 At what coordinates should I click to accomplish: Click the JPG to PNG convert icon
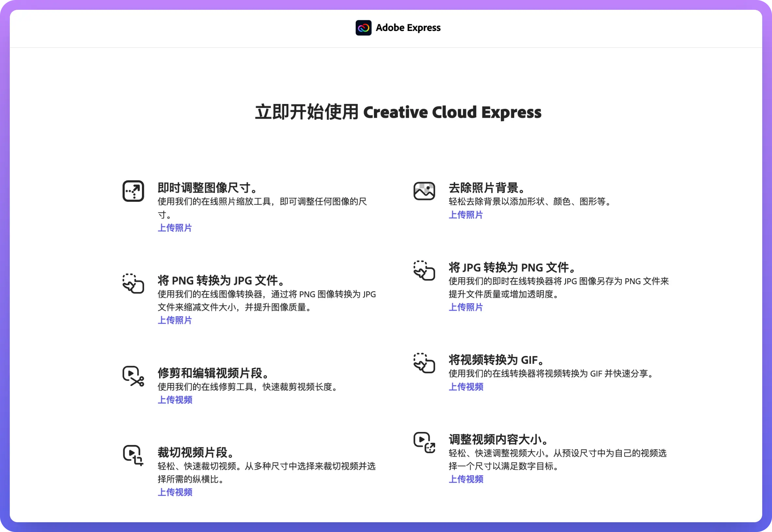pyautogui.click(x=424, y=271)
